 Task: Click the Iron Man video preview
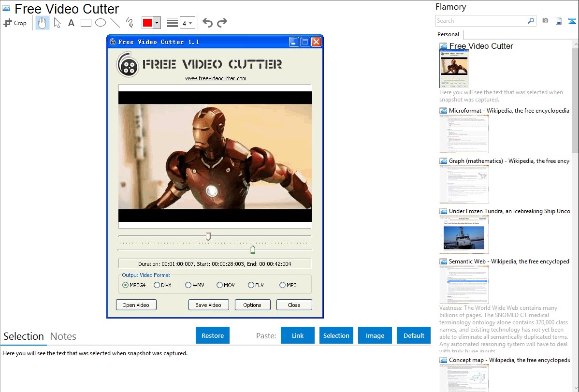(x=215, y=157)
